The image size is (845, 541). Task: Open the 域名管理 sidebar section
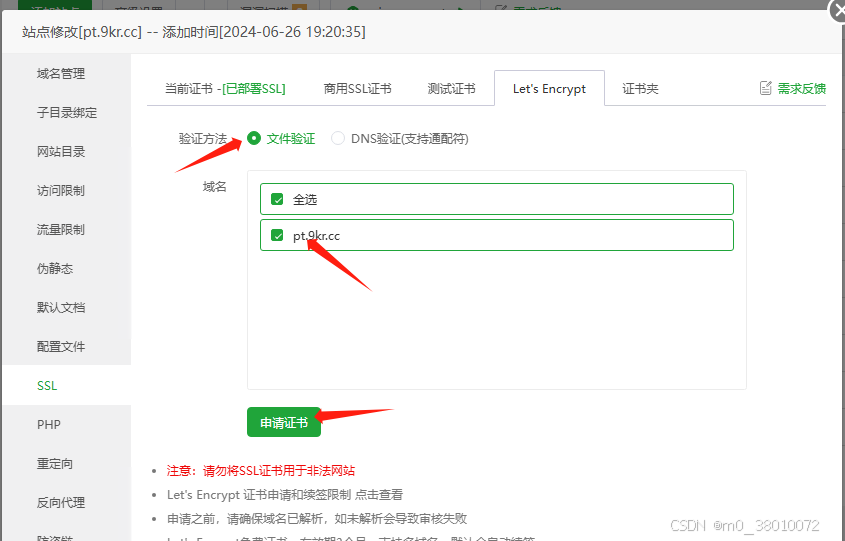(x=61, y=74)
